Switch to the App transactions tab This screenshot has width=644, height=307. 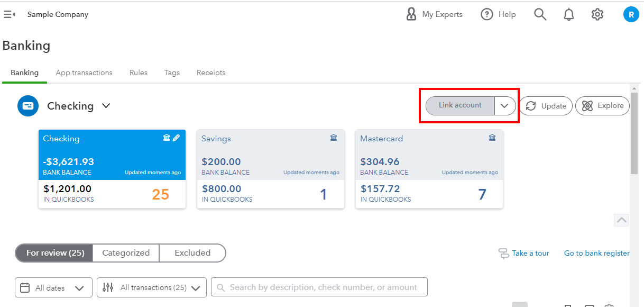tap(84, 73)
